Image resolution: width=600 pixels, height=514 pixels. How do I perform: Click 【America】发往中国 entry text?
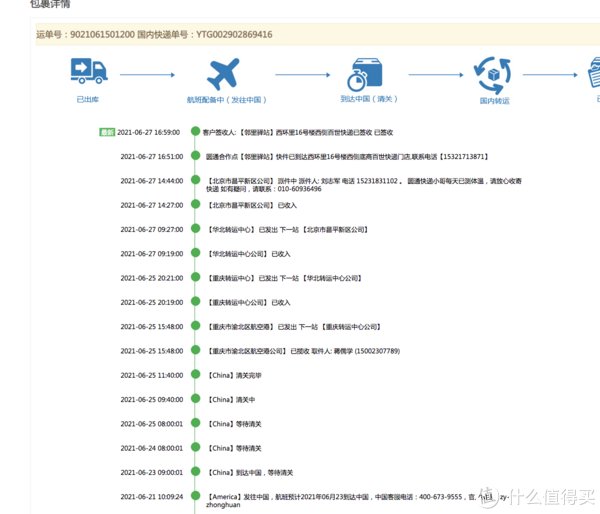point(358,501)
